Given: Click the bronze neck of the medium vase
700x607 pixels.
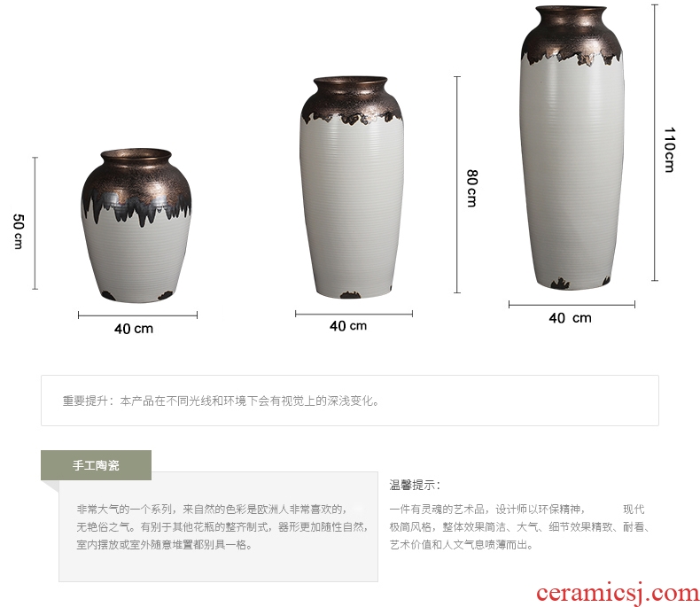Looking at the screenshot, I should click(350, 88).
